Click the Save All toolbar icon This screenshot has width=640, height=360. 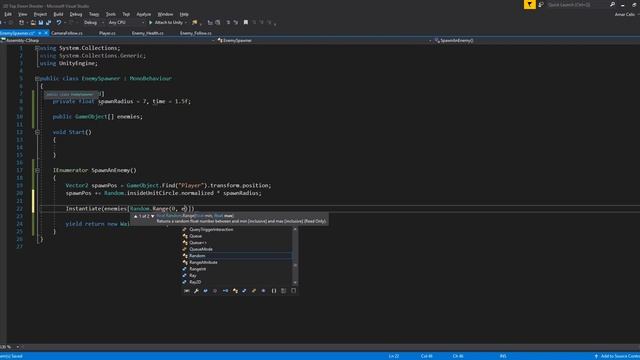click(x=48, y=22)
